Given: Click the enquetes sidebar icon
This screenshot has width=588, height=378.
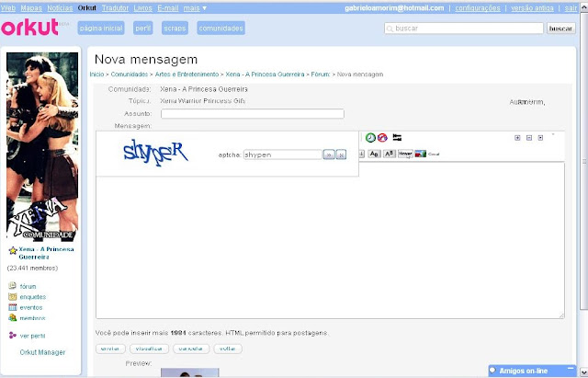Looking at the screenshot, I should [x=12, y=296].
